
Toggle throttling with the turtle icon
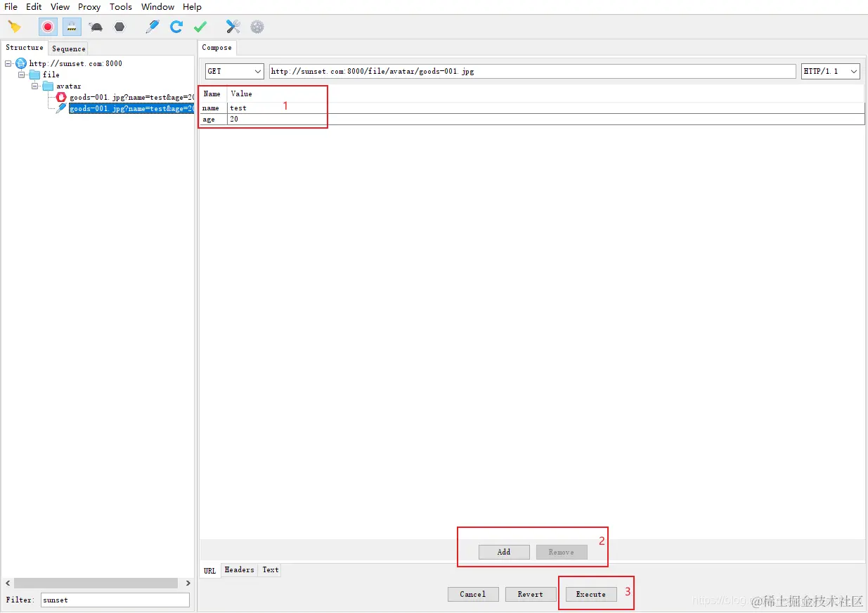(x=96, y=27)
